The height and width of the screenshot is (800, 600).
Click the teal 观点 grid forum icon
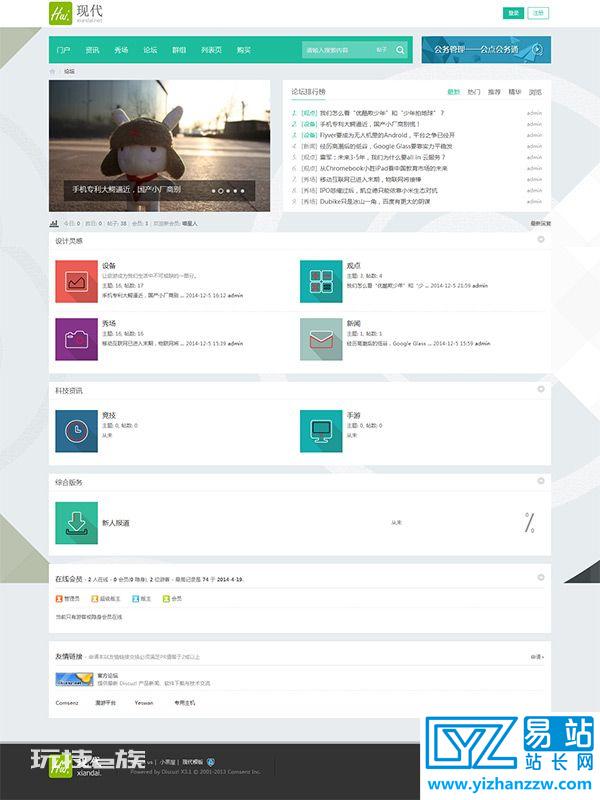pos(321,282)
